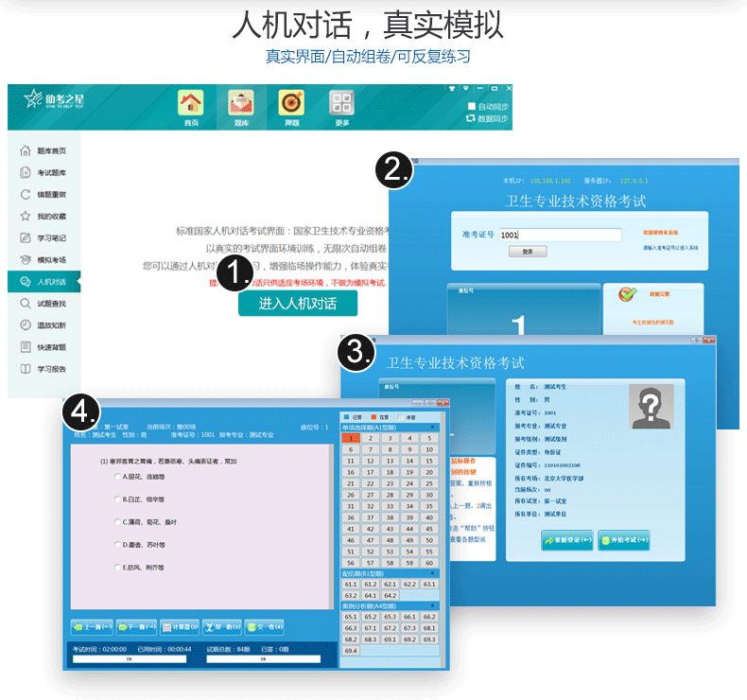Screen dimensions: 747x700
Task: Click the 更多 grid icon
Action: 342,103
